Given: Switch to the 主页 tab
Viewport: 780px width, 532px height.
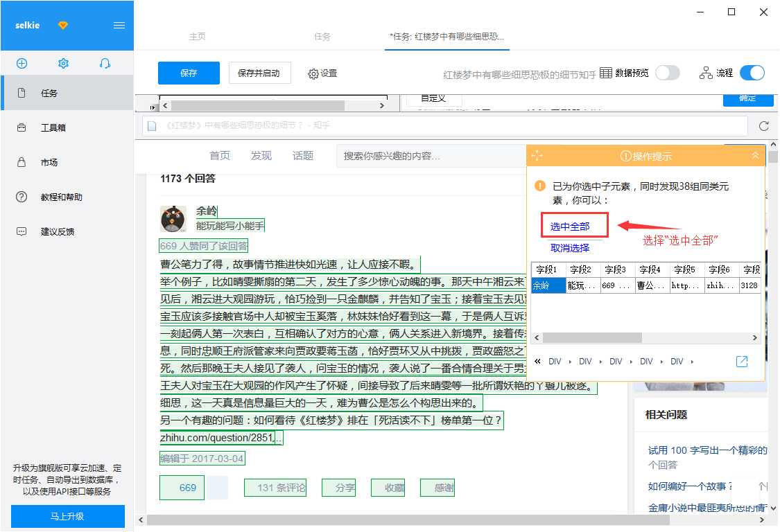Looking at the screenshot, I should (x=198, y=36).
